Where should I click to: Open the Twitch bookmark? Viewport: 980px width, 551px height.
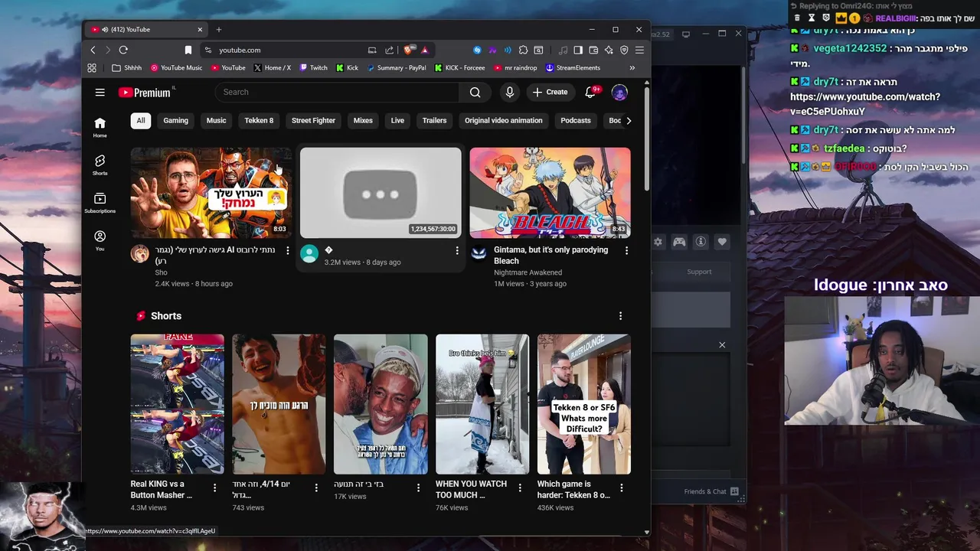(x=313, y=67)
